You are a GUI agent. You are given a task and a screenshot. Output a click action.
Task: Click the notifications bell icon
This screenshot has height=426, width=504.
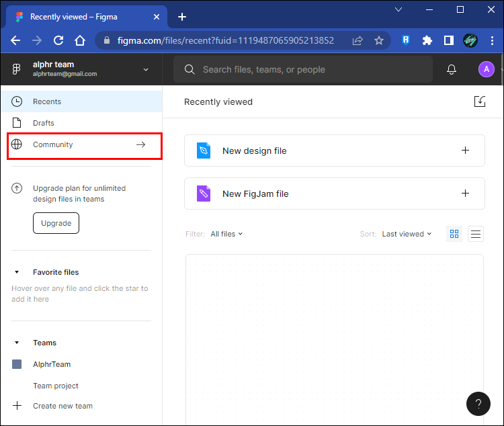pyautogui.click(x=452, y=69)
